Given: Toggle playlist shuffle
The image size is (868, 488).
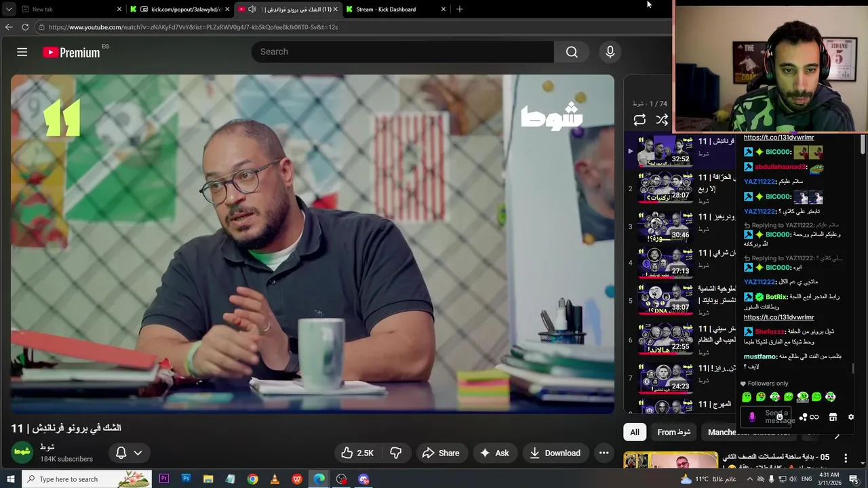Looking at the screenshot, I should point(662,120).
